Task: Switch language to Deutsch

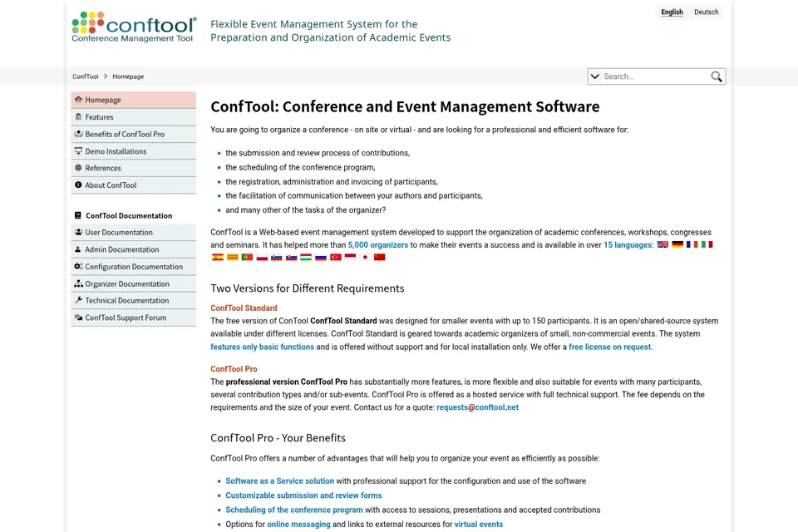Action: [706, 12]
